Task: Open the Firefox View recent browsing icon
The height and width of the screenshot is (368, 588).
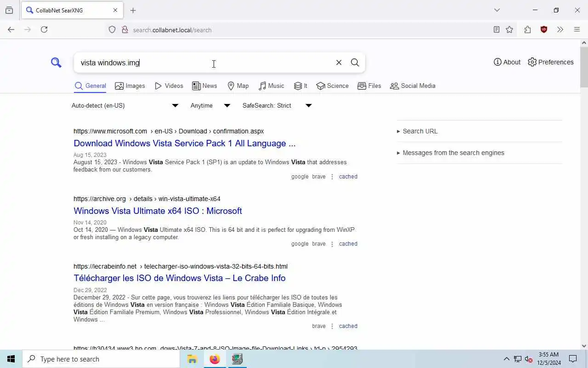Action: [9, 10]
